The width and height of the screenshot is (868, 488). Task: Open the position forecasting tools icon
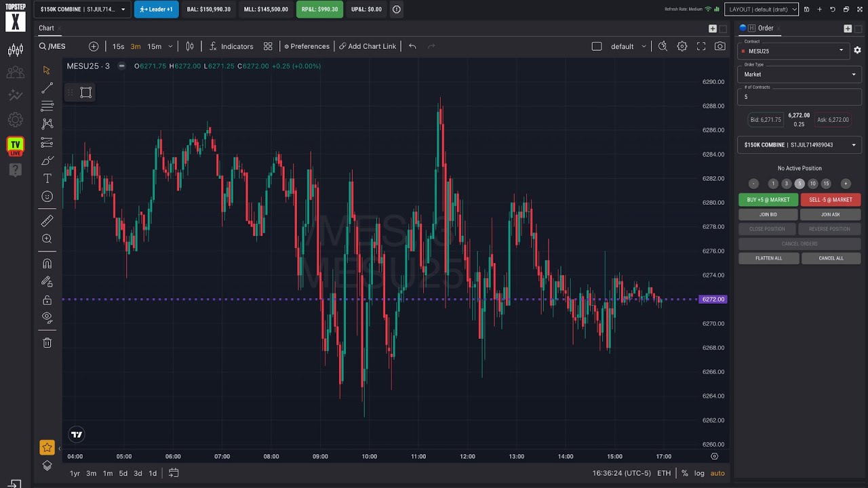pyautogui.click(x=47, y=142)
